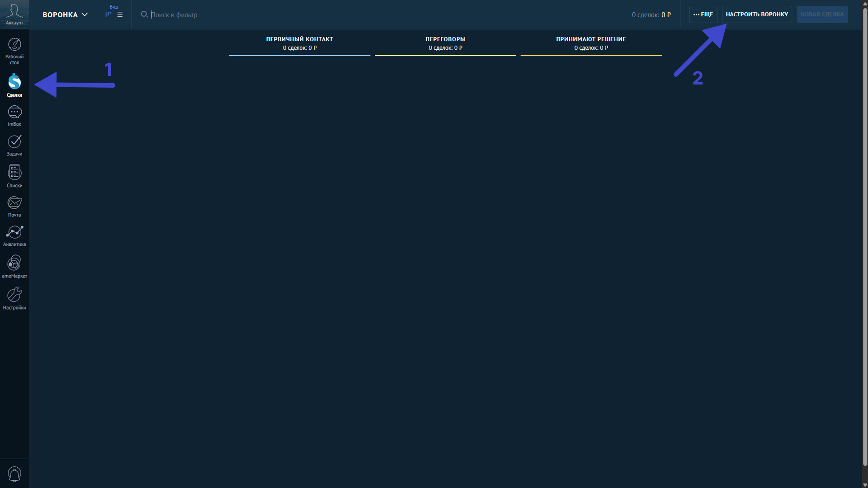Go to Рабочий стол dashboard icon
868x488 pixels.
(x=14, y=51)
